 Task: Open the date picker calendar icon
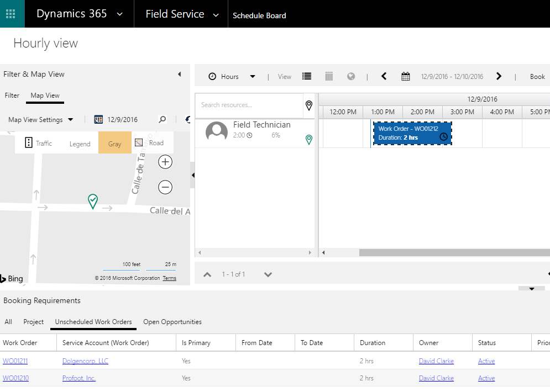pos(406,76)
